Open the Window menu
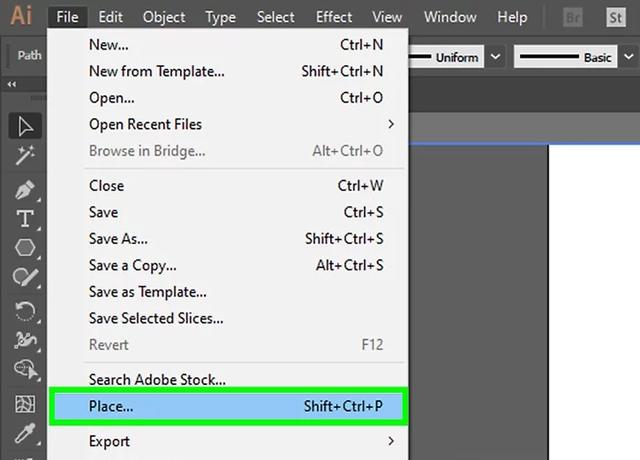640x460 pixels. point(450,17)
